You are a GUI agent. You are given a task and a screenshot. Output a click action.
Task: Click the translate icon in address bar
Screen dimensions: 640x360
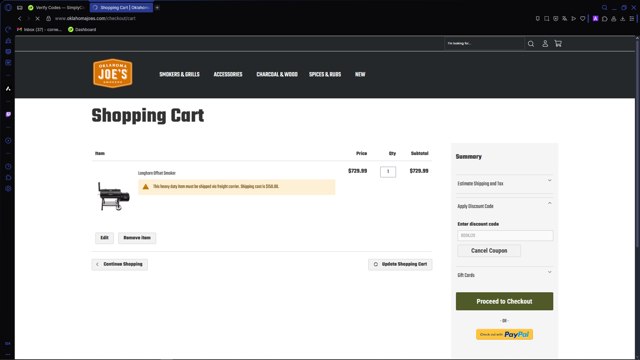564,18
